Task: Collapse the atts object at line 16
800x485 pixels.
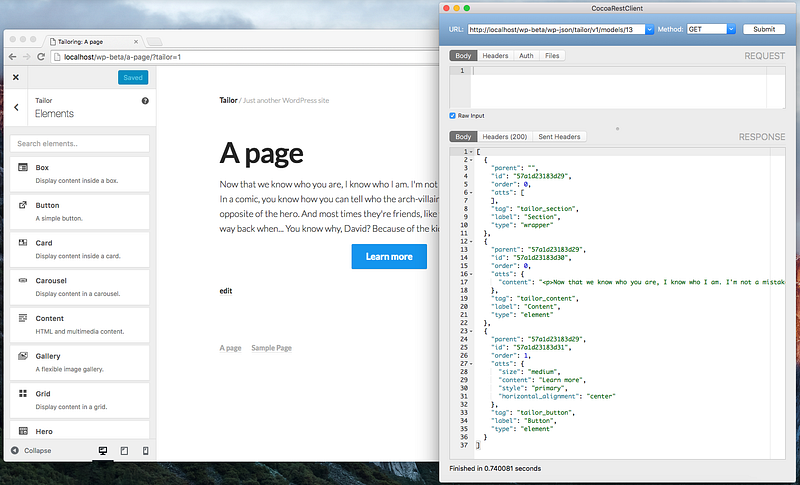Action: [x=471, y=274]
